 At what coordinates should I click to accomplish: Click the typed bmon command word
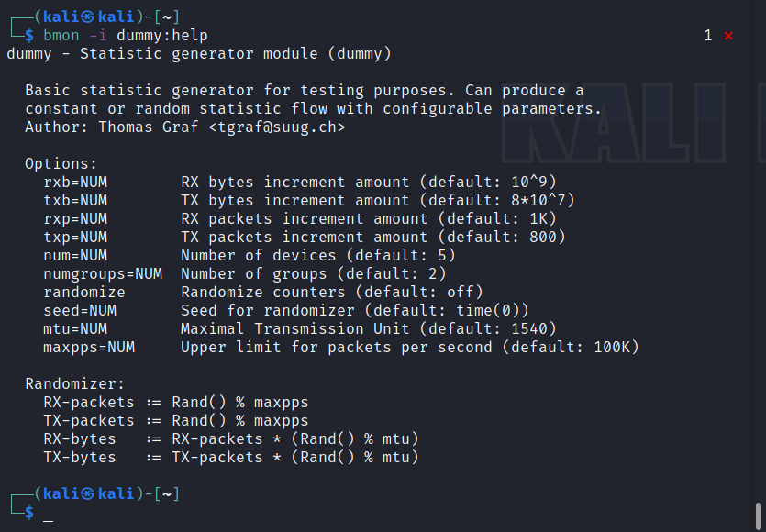point(61,36)
